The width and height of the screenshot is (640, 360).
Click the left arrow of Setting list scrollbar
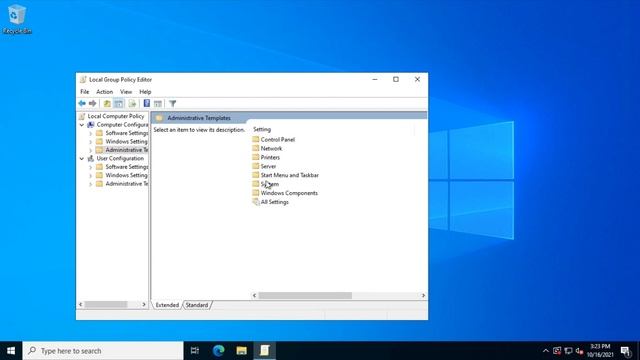(x=254, y=296)
